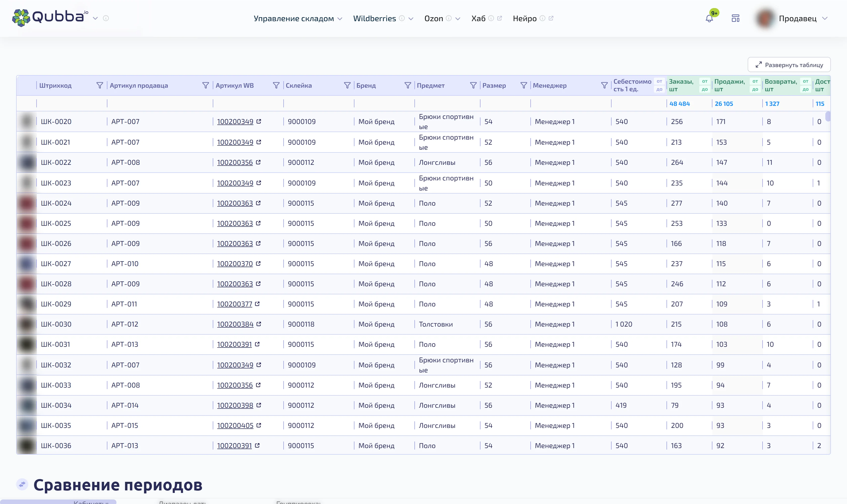
Task: Click the info icon next to Qubba logo
Action: [x=106, y=18]
